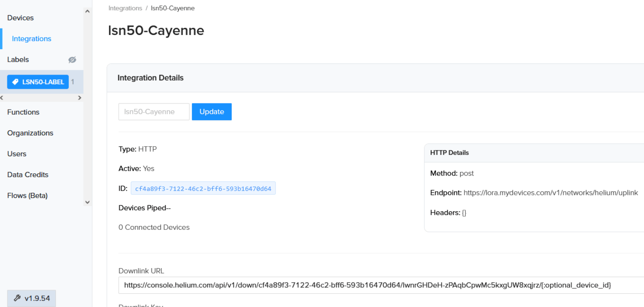Toggle label visibility eye icon beside Labels
Image resolution: width=644 pixels, height=307 pixels.
tap(72, 60)
